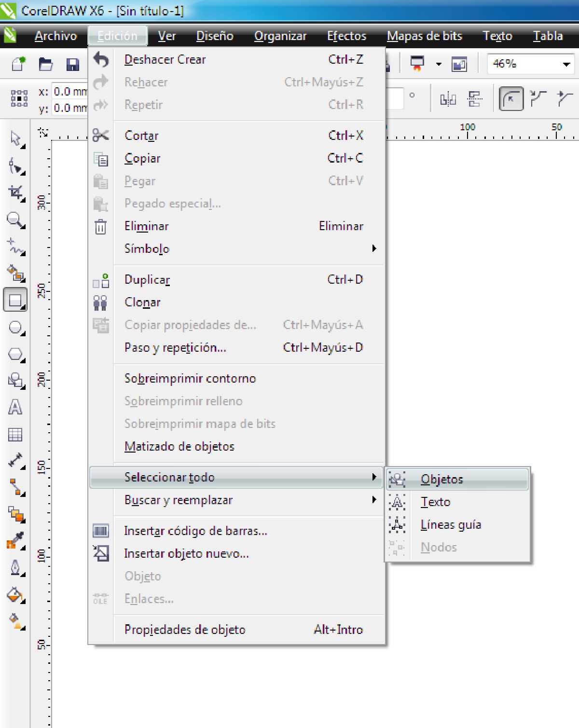
Task: Click the round corner style button
Action: coord(511,99)
